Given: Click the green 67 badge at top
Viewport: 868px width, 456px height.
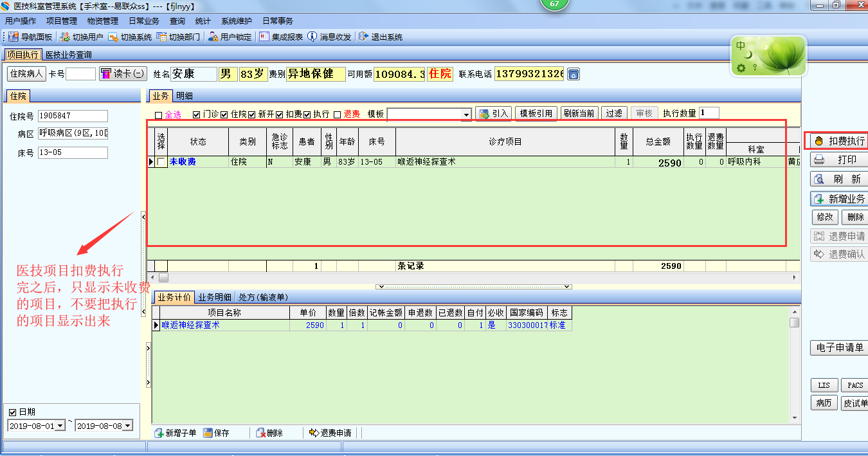Looking at the screenshot, I should (553, 4).
